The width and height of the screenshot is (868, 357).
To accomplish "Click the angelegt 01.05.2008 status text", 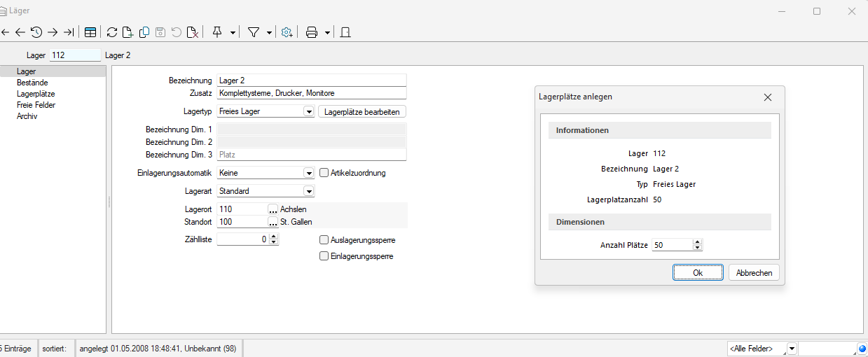I will [158, 349].
